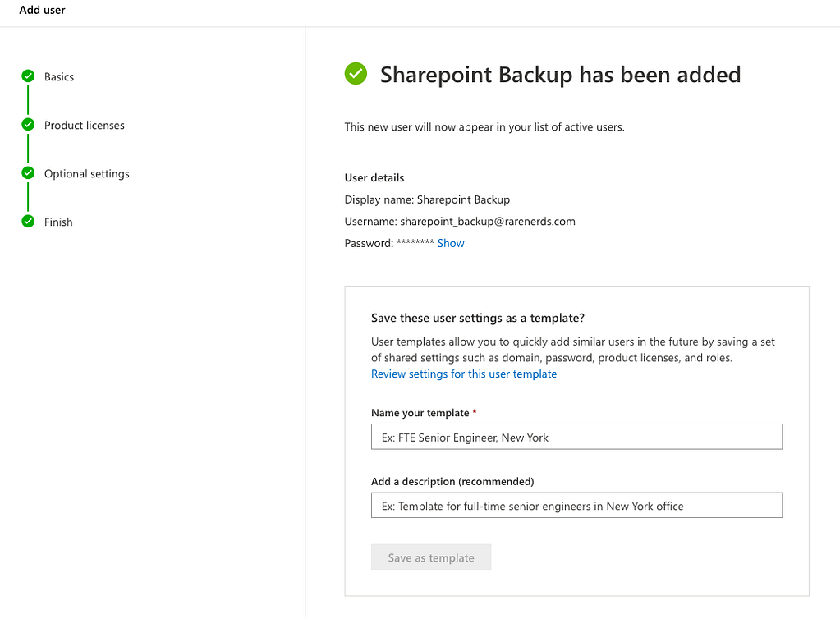Viewport: 840px width, 619px height.
Task: Go to the Basics step
Action: coord(59,76)
